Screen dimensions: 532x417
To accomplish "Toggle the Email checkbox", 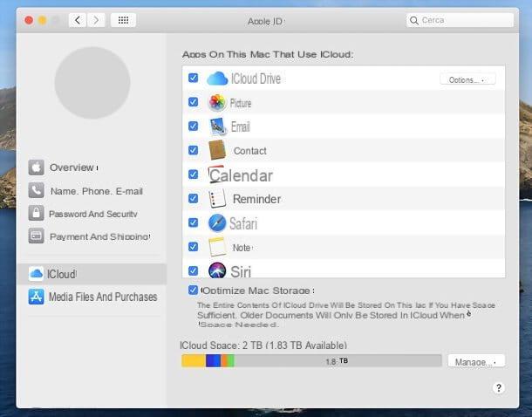I will (193, 126).
